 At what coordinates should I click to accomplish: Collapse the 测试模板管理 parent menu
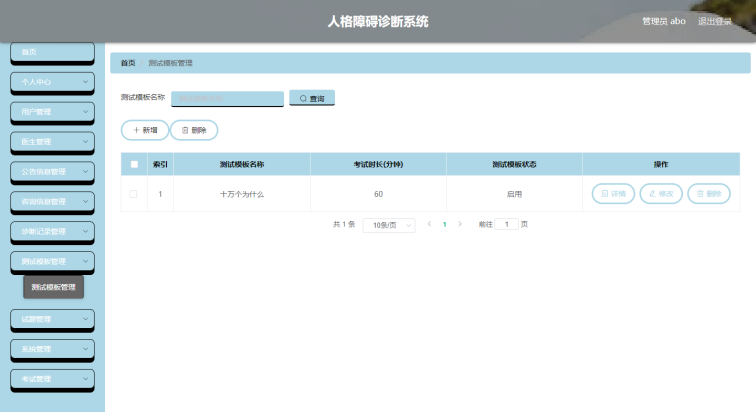coord(52,262)
